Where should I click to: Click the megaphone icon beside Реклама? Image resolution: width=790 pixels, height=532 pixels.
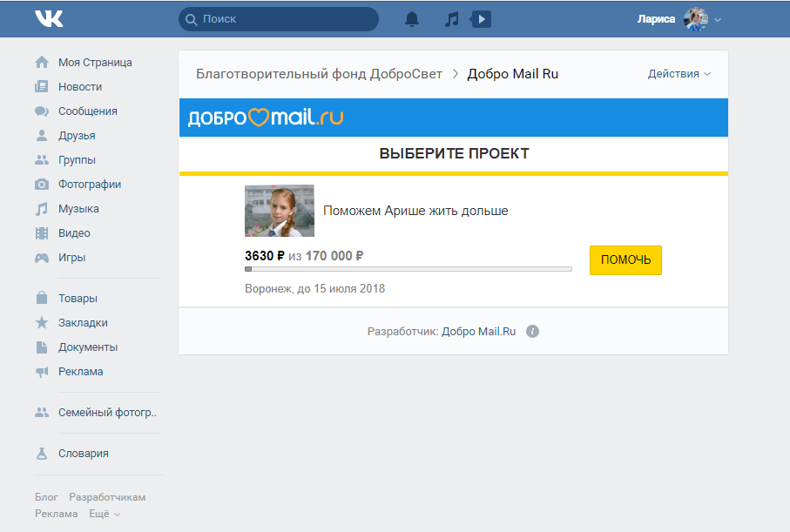(42, 372)
